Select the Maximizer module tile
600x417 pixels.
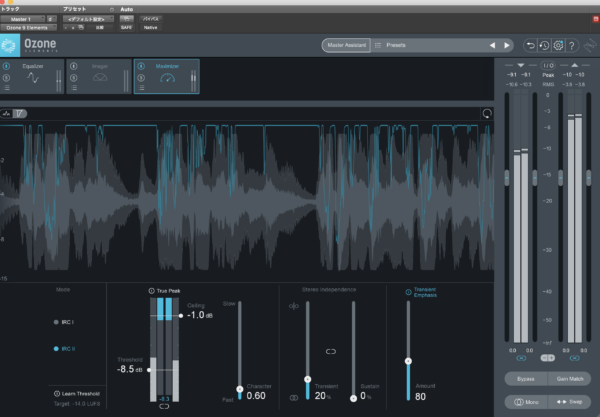pyautogui.click(x=167, y=77)
